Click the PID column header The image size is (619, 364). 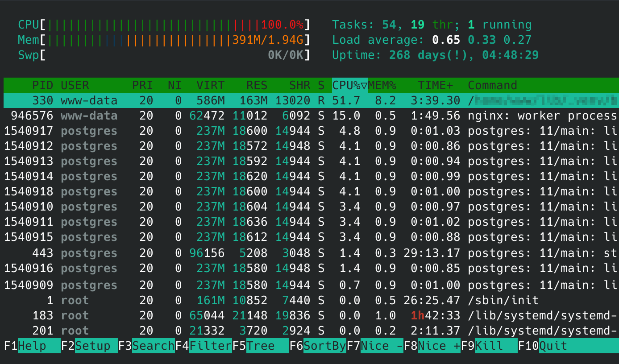[x=42, y=85]
